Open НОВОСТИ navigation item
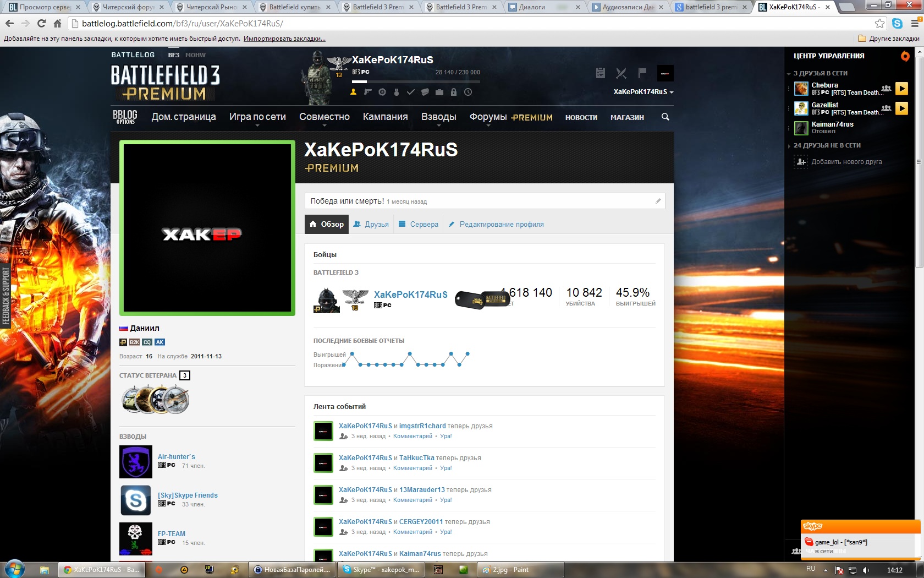 coord(581,117)
